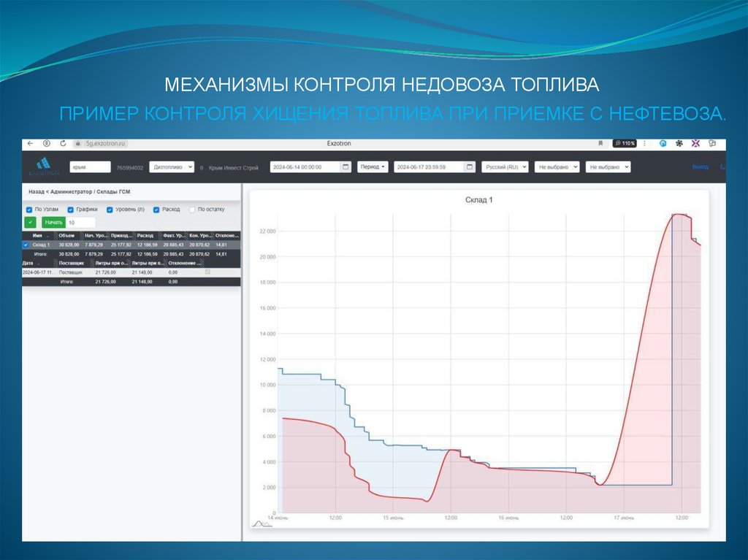Viewport: 748px width, 560px height.
Task: Toggle the 'По Узлам' checkbox
Action: tap(29, 210)
